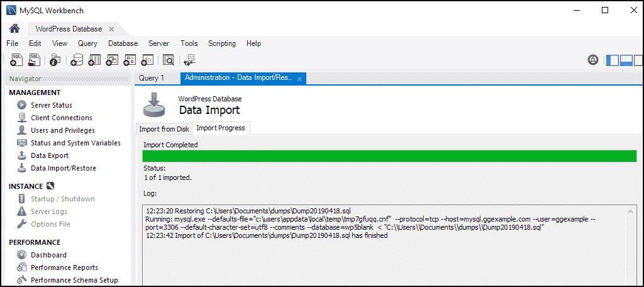Select Server Logs in navigator
644x287 pixels.
(x=49, y=211)
